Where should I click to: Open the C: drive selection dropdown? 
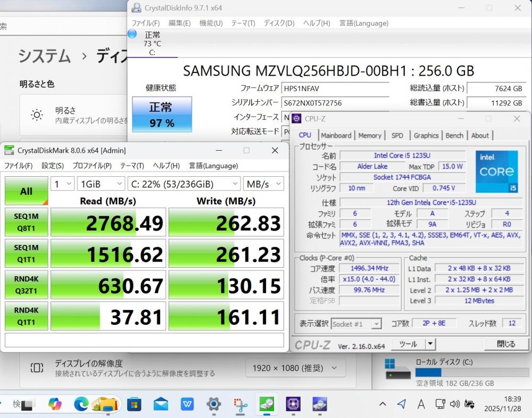(184, 184)
